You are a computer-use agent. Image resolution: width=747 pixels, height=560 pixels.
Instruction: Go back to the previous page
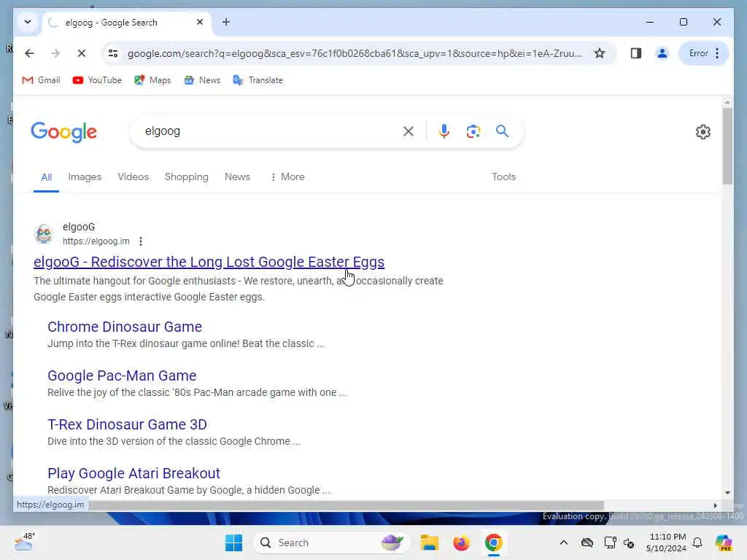tap(29, 53)
